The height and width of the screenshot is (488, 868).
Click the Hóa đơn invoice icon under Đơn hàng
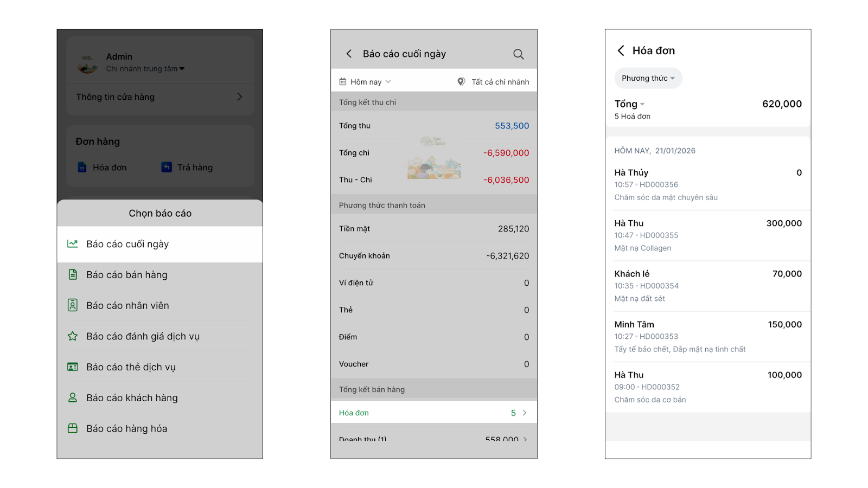82,168
